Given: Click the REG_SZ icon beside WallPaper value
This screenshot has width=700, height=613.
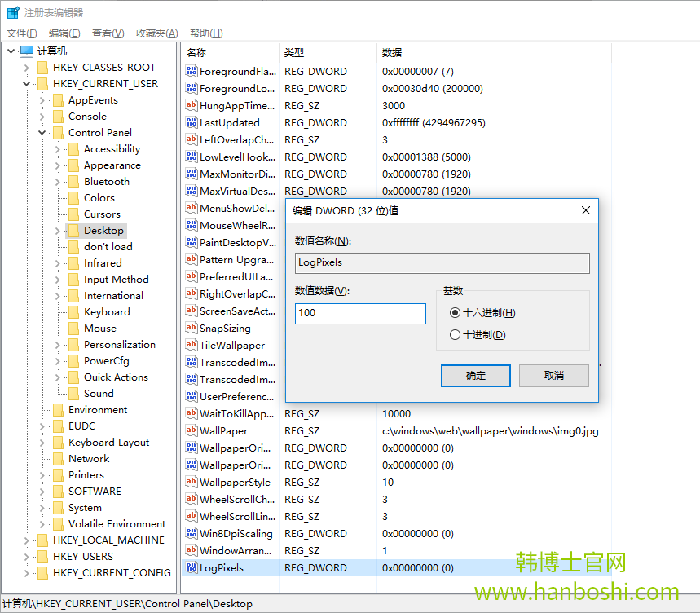Looking at the screenshot, I should click(192, 430).
